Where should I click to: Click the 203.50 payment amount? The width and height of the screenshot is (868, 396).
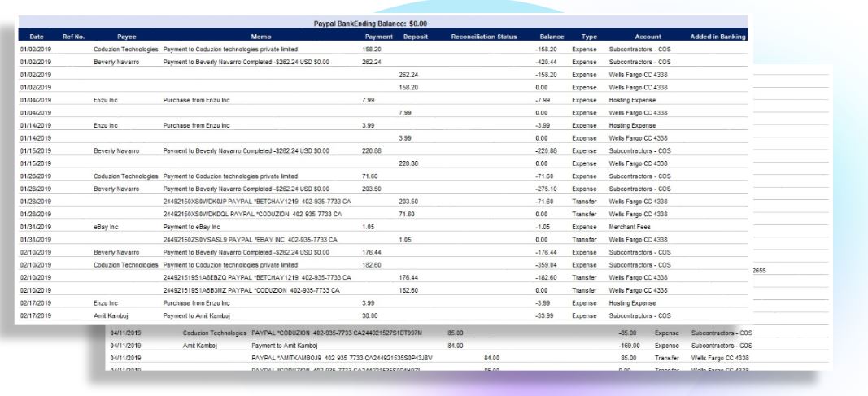pyautogui.click(x=372, y=189)
